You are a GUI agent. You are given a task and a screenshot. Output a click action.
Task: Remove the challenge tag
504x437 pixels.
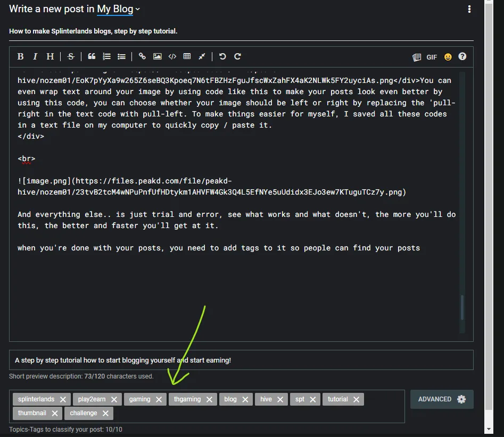coord(105,413)
